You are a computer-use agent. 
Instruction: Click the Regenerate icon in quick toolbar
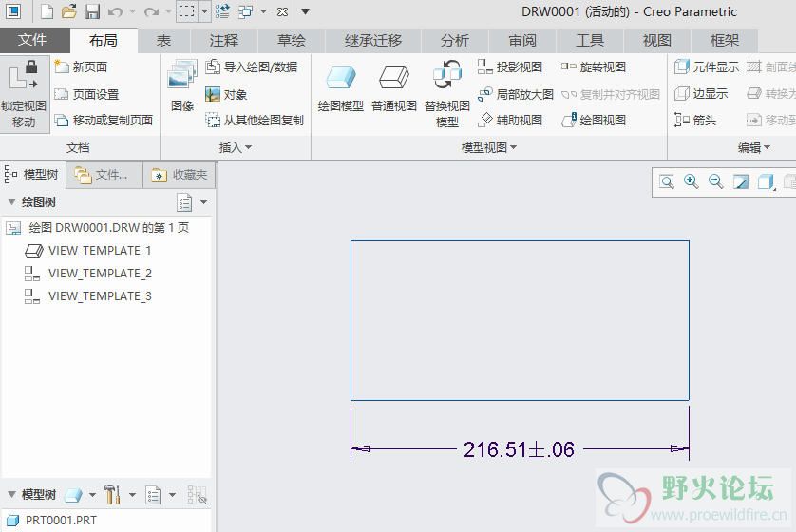pos(222,11)
